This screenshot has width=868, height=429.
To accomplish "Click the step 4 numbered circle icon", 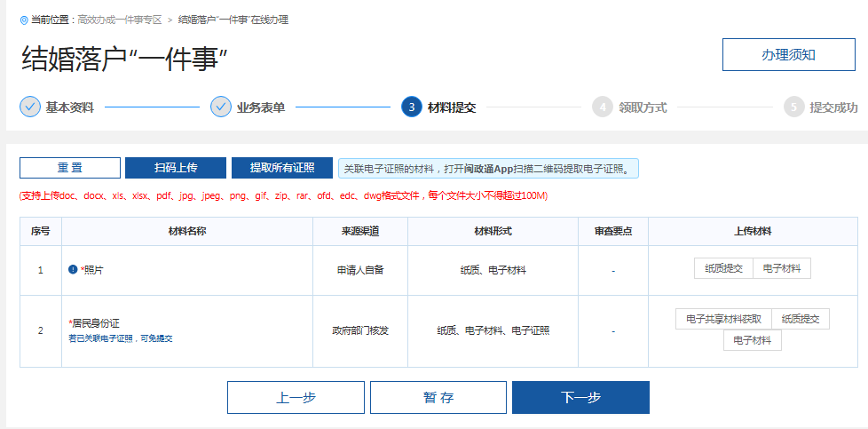I will click(603, 107).
